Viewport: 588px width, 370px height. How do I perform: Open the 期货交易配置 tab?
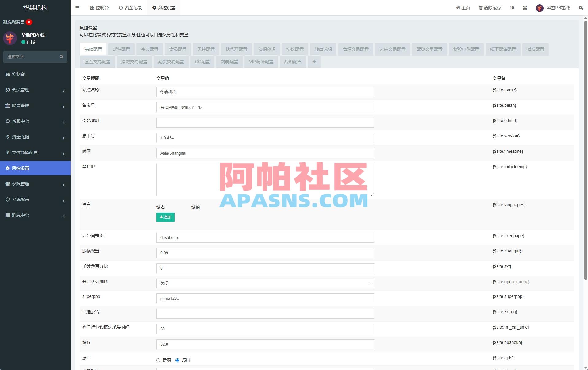(171, 62)
